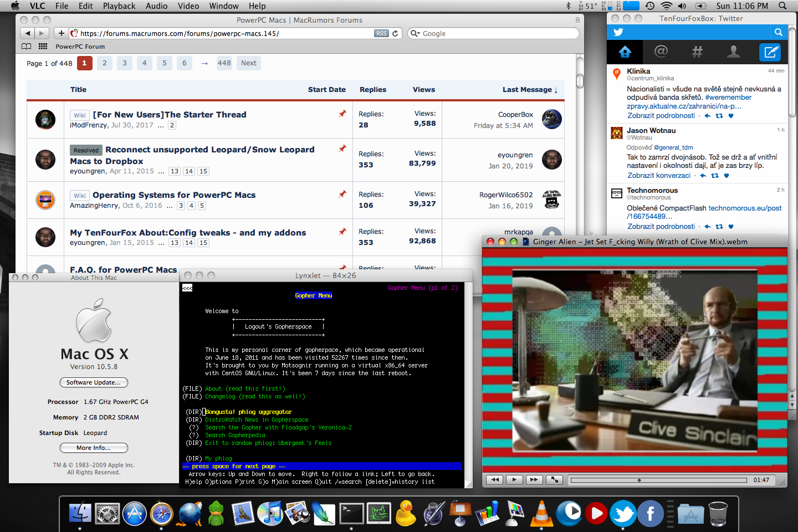Open the Video menu
The height and width of the screenshot is (532, 798).
[x=188, y=6]
